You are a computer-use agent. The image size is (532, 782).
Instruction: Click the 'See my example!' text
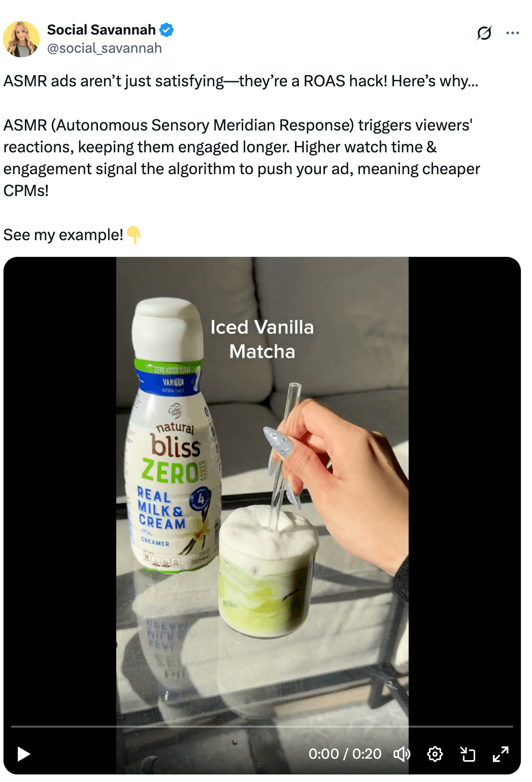click(x=63, y=235)
